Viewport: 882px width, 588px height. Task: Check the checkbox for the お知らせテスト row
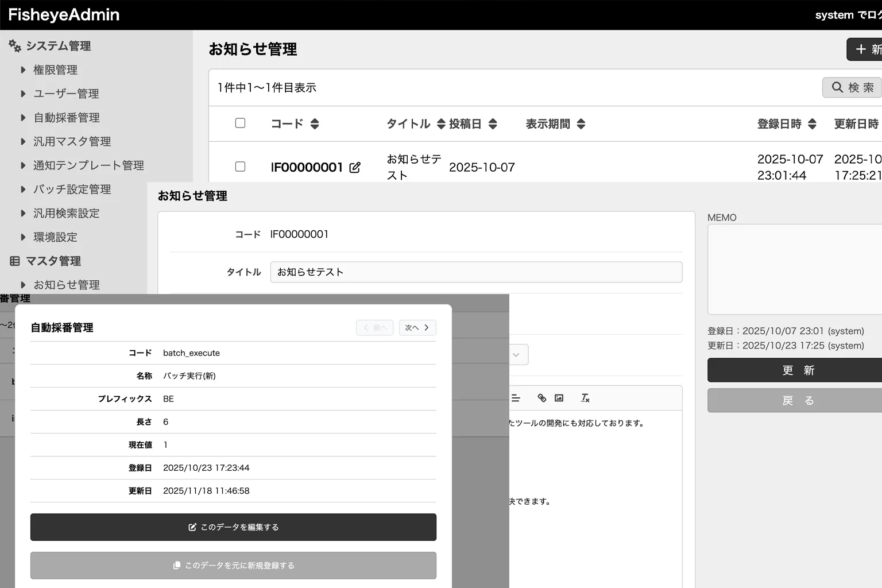click(240, 166)
